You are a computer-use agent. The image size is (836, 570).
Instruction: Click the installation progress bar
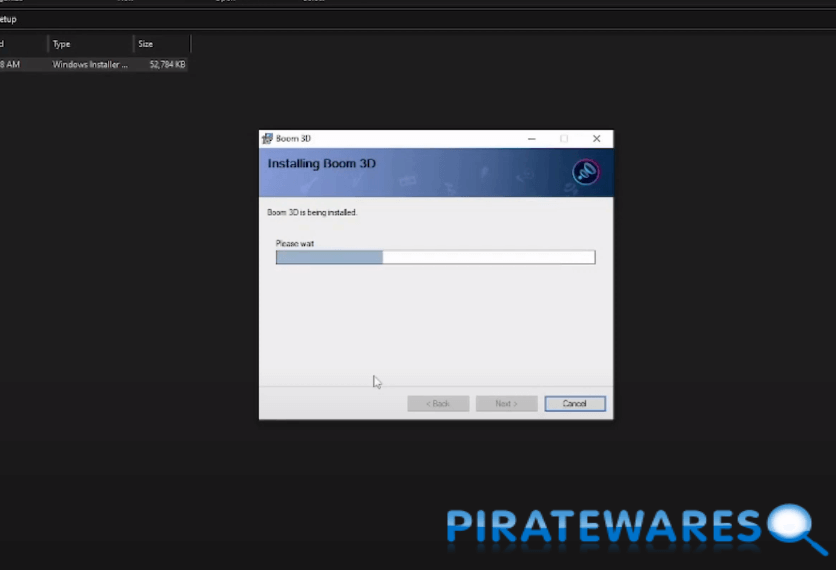point(436,257)
